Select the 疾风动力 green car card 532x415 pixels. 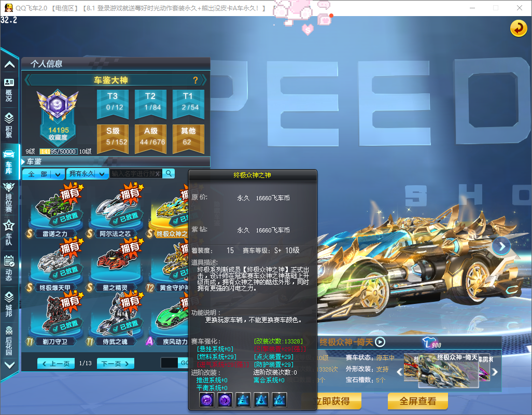pyautogui.click(x=168, y=319)
